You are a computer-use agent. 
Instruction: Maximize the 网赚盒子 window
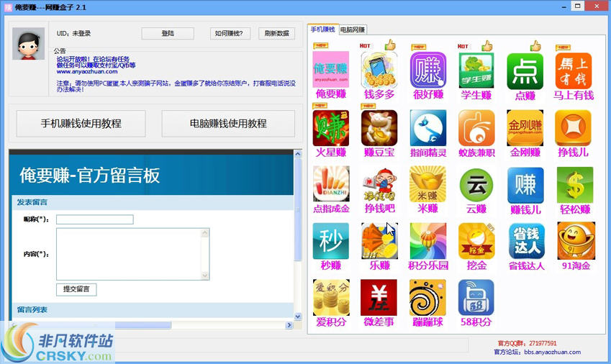coord(577,6)
